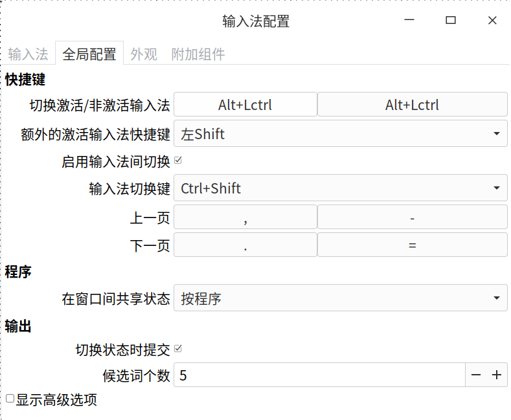Viewport: 511px width, 420px height.
Task: Open the 外观 tab
Action: 144,54
